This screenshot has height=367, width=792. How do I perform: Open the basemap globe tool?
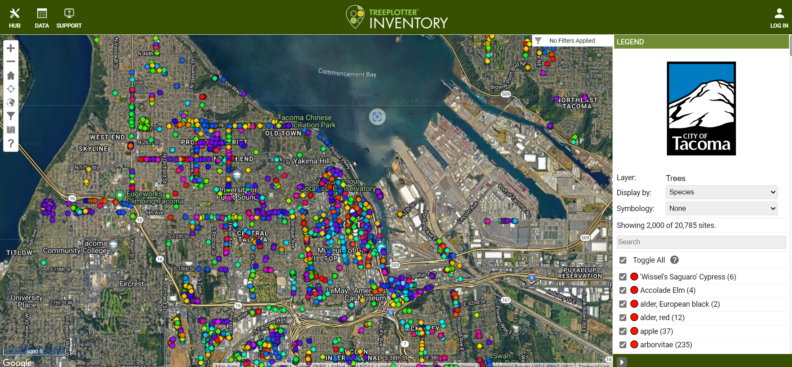(x=11, y=102)
